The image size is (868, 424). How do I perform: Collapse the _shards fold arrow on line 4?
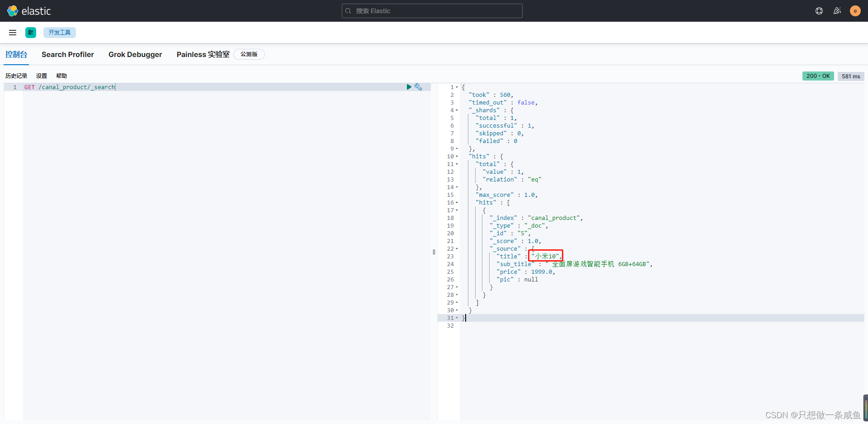coord(457,110)
